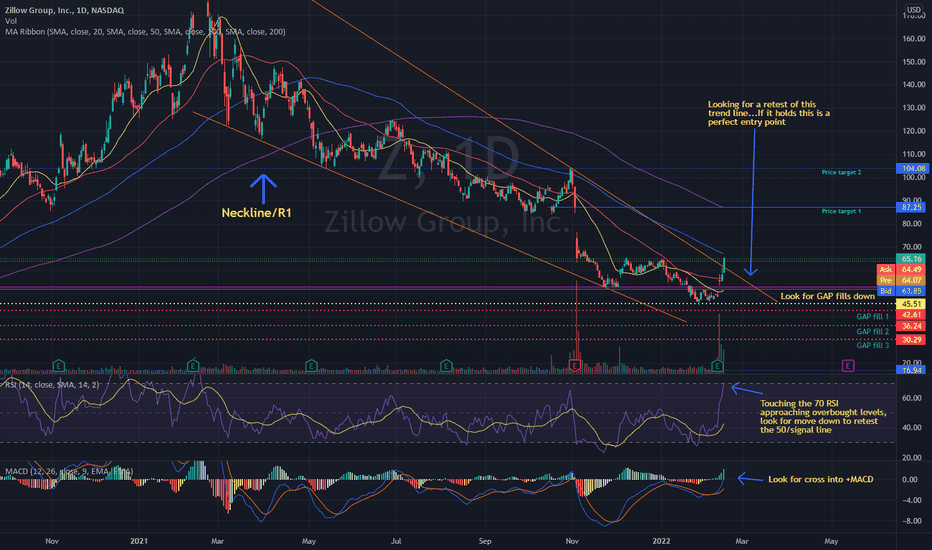Open the purple upcoming earnings marker
The height and width of the screenshot is (550, 932).
coord(848,365)
